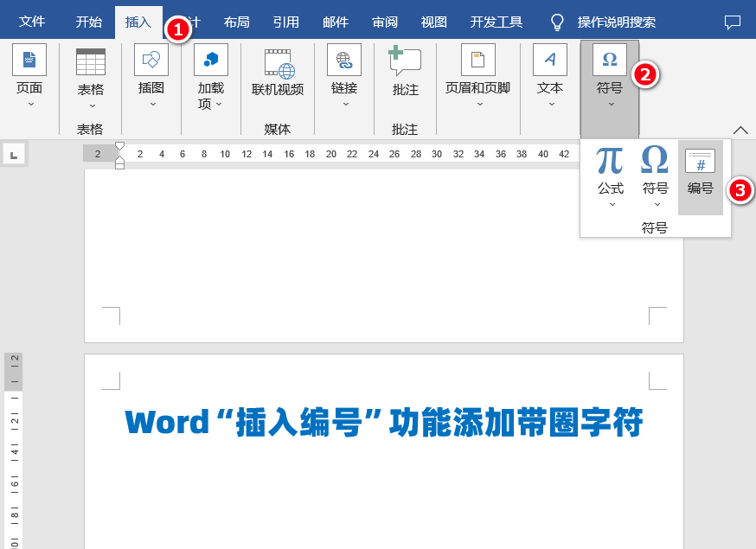Viewport: 756px width, 549px height.
Task: Collapse the ribbon with the up caret
Action: click(740, 131)
